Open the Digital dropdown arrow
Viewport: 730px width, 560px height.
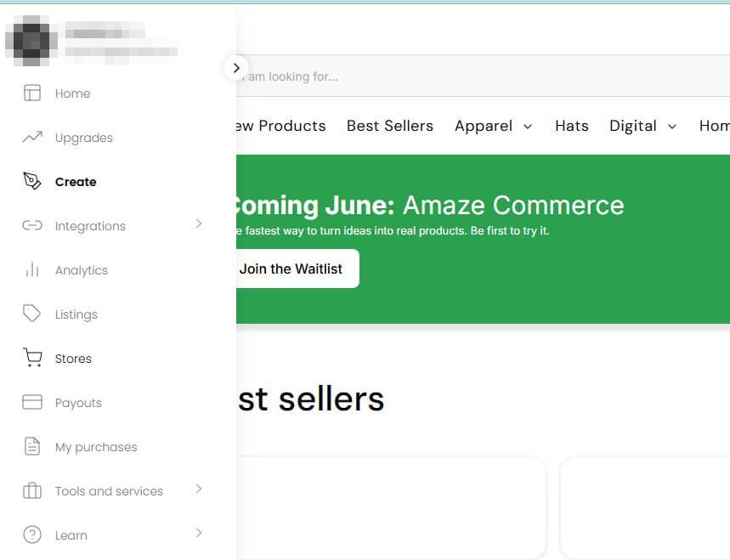tap(672, 127)
